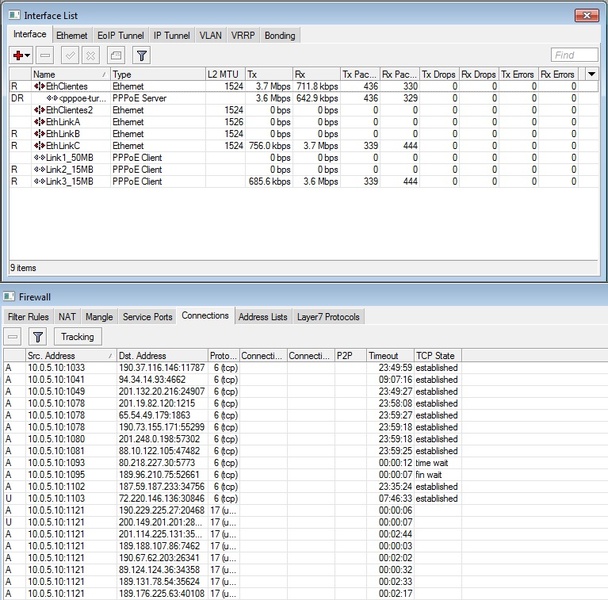Open the Mangle tab in Firewall
Image resolution: width=608 pixels, height=600 pixels.
[x=99, y=317]
